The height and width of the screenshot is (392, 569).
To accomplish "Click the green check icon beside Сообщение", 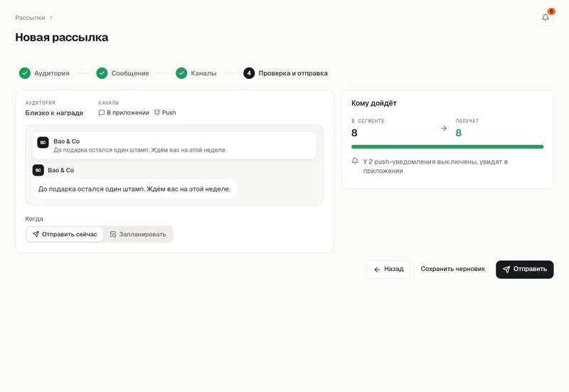I will click(102, 73).
